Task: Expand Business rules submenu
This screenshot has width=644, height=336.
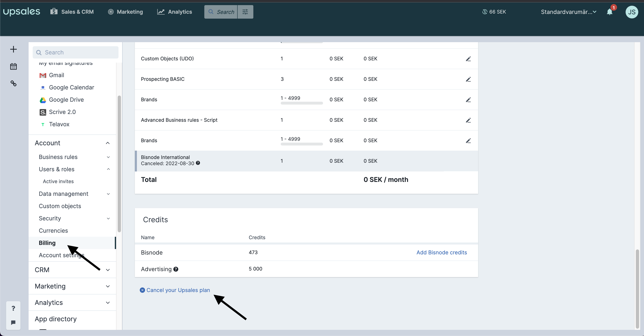Action: point(108,157)
